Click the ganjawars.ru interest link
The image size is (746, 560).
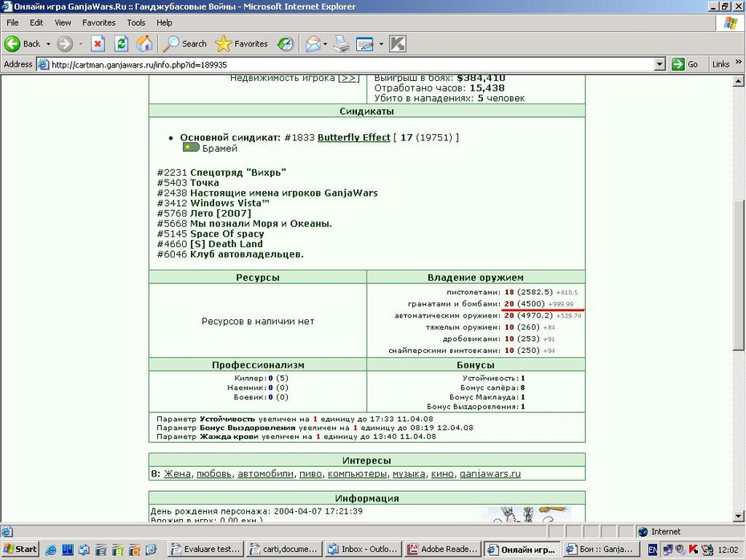[490, 474]
